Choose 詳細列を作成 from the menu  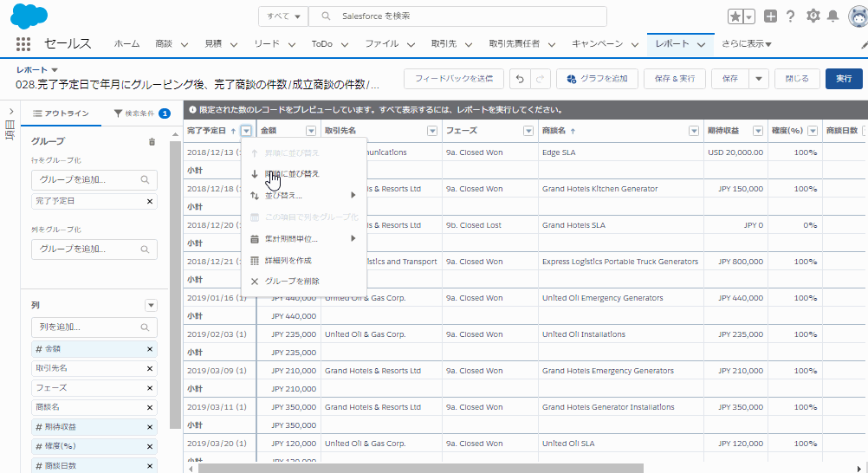pos(304,260)
